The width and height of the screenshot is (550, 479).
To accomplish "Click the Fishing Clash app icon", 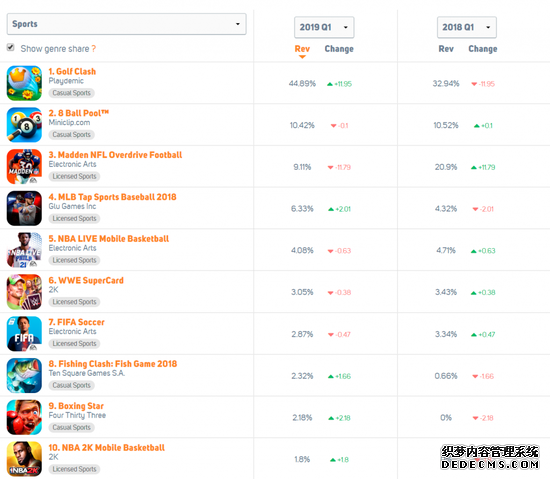I will pyautogui.click(x=24, y=376).
